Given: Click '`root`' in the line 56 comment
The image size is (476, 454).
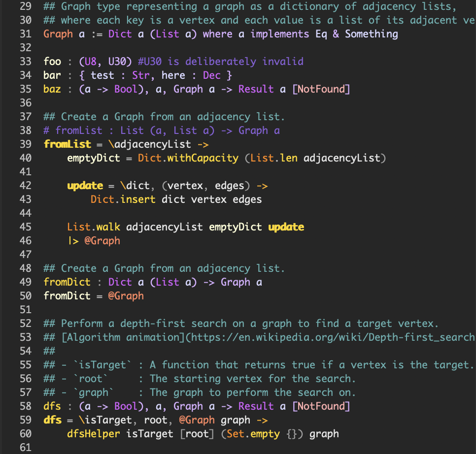Looking at the screenshot, I should [91, 379].
